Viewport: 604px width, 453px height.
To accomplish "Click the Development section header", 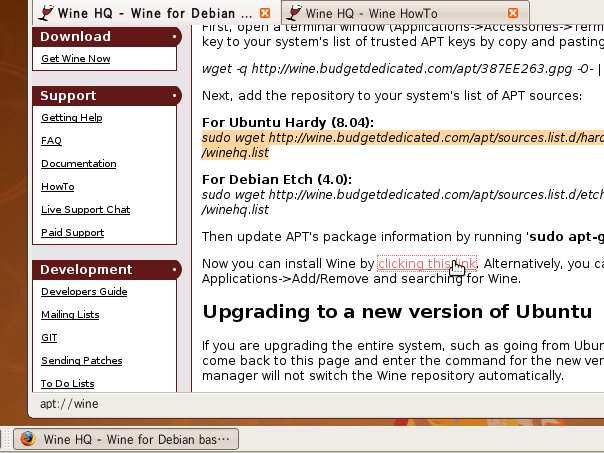I will [107, 270].
